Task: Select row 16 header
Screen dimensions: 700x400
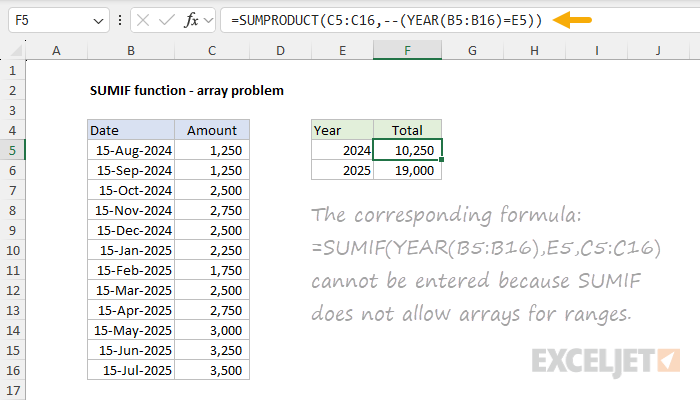Action: [x=12, y=371]
